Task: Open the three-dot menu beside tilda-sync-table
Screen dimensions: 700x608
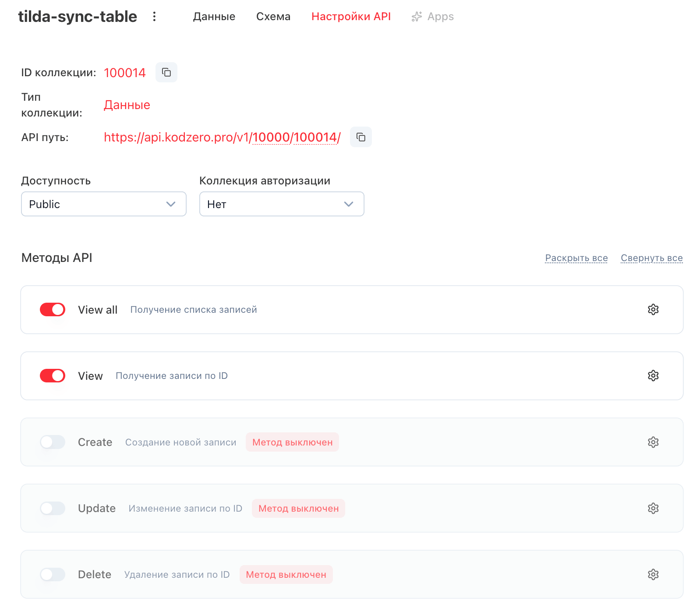Action: 154,17
